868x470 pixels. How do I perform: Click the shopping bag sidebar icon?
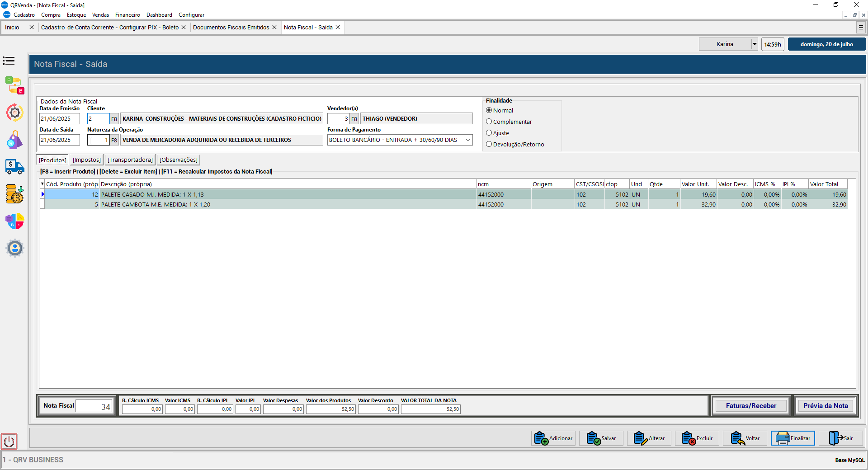coord(14,140)
